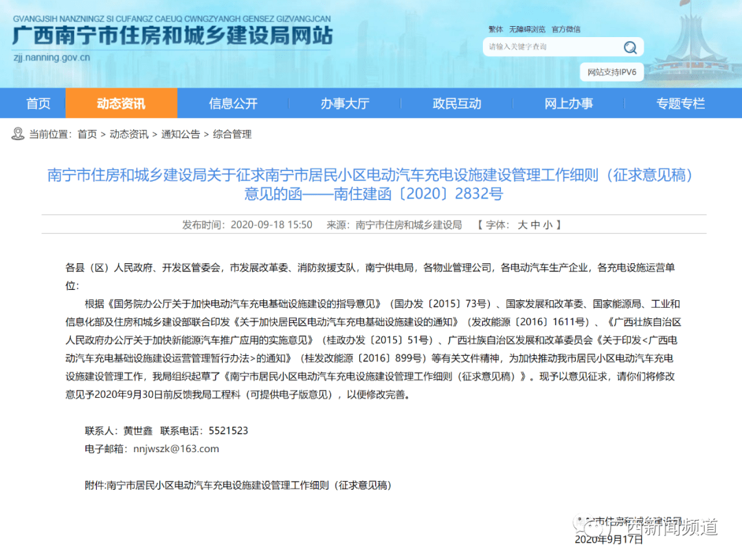Click the location pin icon in breadcrumb

tap(18, 134)
